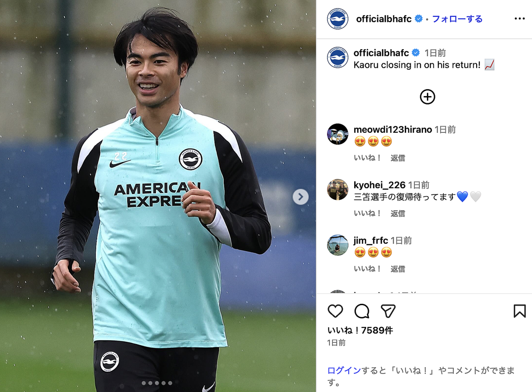
Task: Go to next photo with arrow
Action: coord(300,197)
